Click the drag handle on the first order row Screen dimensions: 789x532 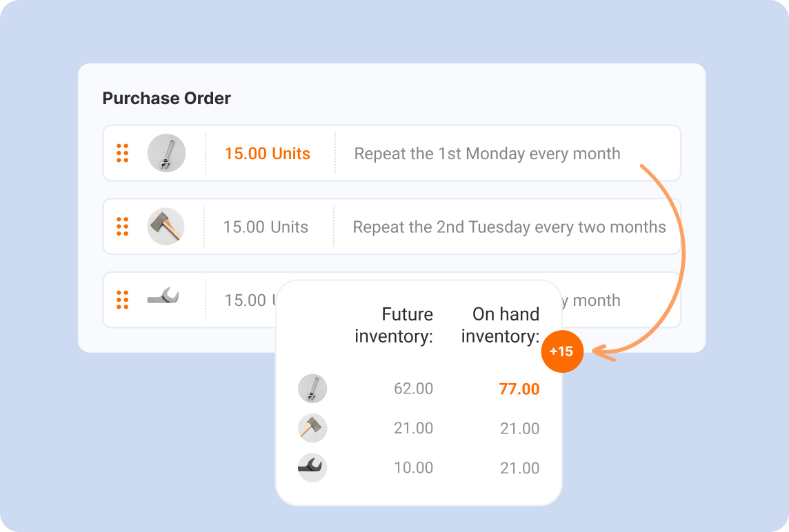tap(123, 153)
